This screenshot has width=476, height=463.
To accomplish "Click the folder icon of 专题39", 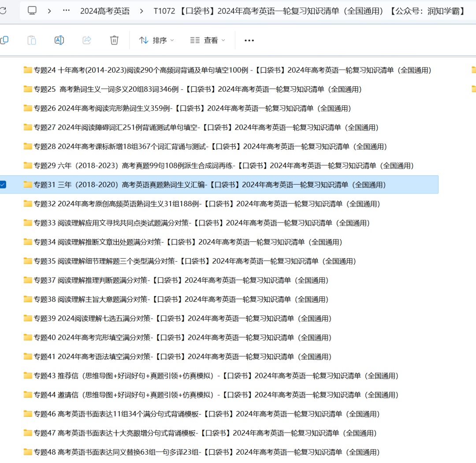I will pos(28,319).
